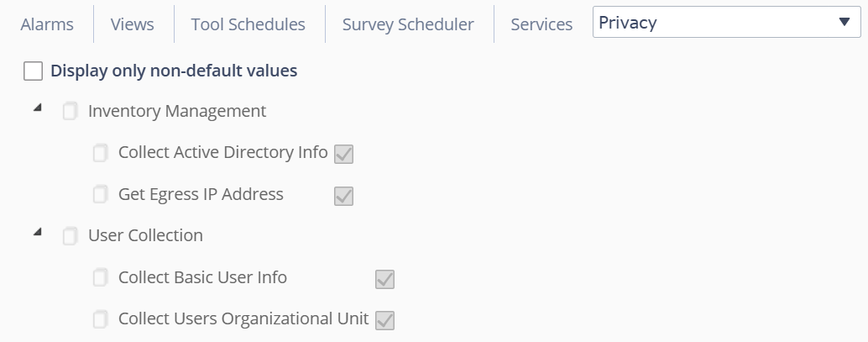Collapse the User Collection tree node
Screen dimensions: 868x342
click(x=37, y=233)
